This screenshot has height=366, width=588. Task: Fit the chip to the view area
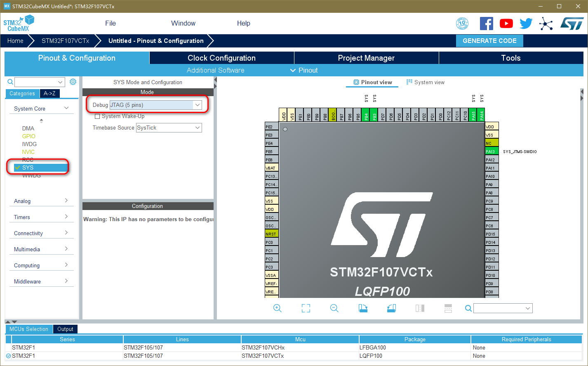pos(306,308)
